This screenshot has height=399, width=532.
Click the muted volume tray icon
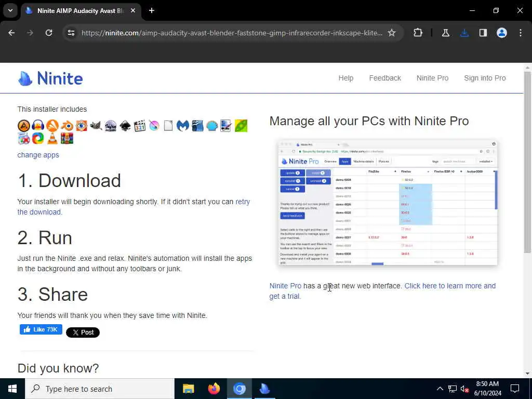click(x=464, y=389)
